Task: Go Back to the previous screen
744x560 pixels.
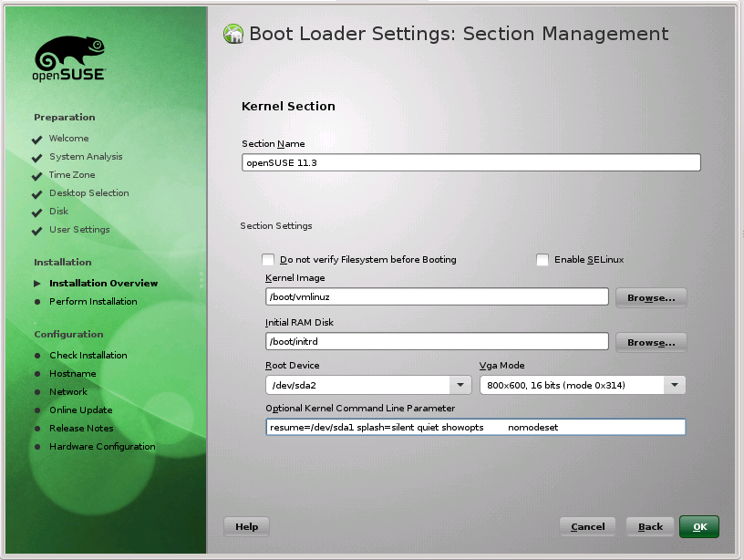Action: tap(650, 527)
